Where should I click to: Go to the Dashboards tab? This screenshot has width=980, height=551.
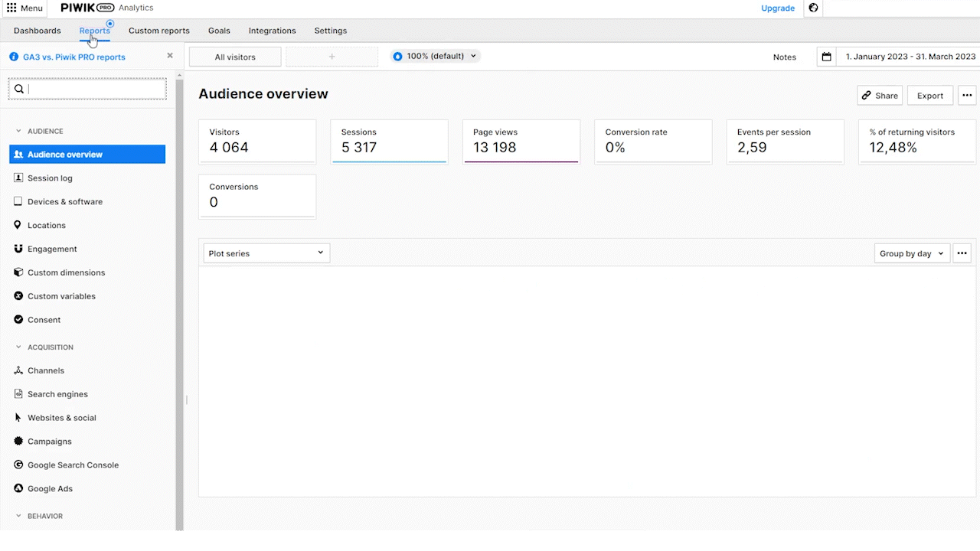(x=37, y=31)
